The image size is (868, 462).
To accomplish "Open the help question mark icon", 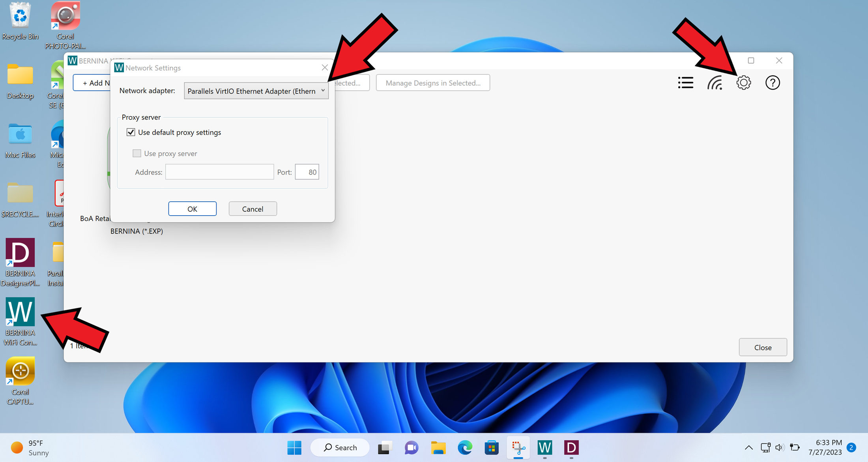I will (773, 83).
